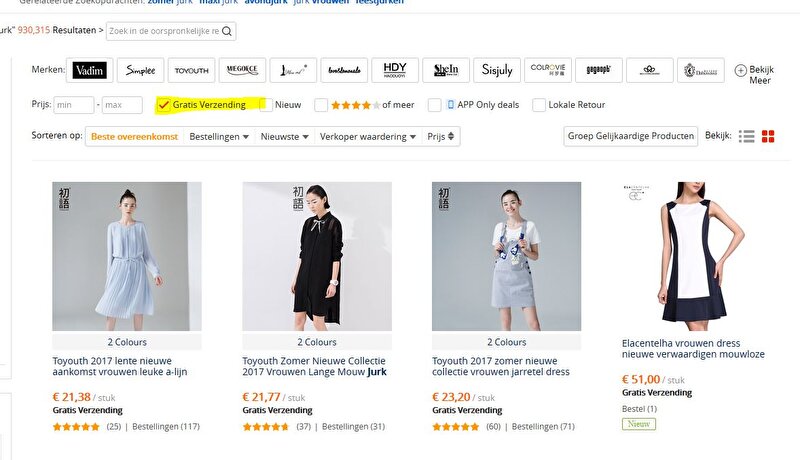Image resolution: width=800 pixels, height=460 pixels.
Task: Enable the APP Only deals checkbox
Action: 434,105
